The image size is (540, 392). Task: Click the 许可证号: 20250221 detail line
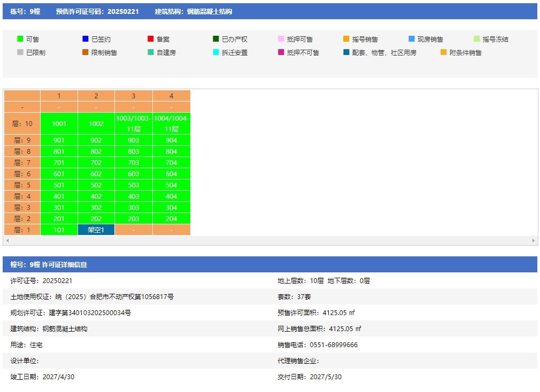tap(41, 281)
